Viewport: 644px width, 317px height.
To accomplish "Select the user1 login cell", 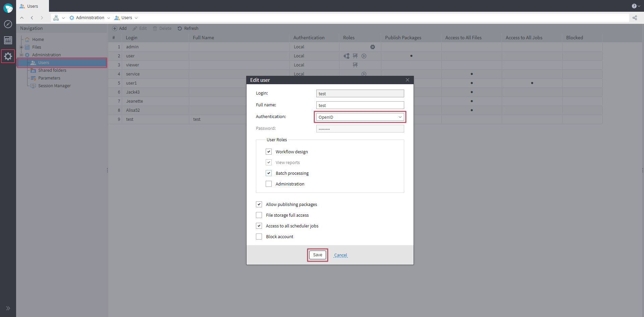I will click(x=155, y=83).
